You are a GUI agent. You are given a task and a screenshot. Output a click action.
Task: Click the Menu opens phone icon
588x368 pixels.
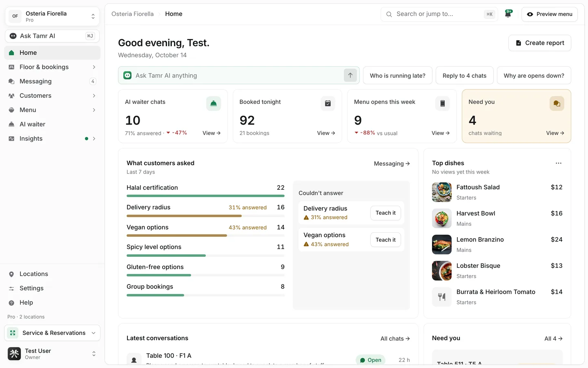click(x=442, y=103)
